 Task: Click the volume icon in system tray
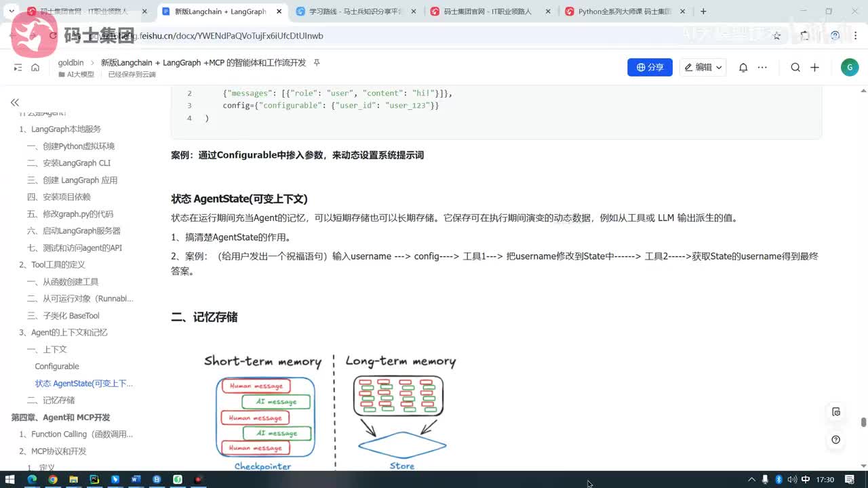point(791,480)
